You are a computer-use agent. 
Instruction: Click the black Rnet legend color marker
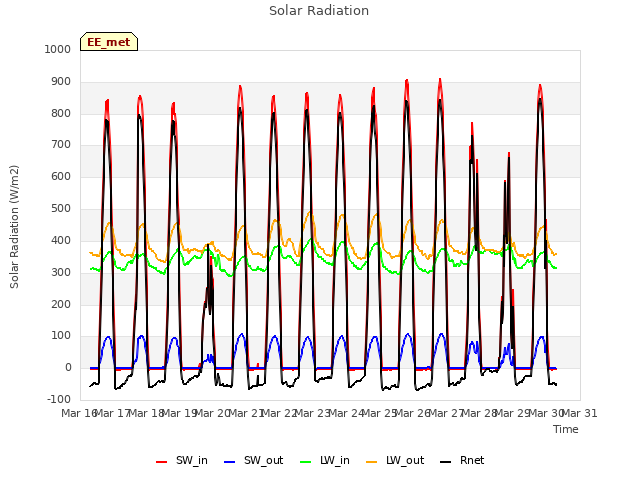coord(446,462)
